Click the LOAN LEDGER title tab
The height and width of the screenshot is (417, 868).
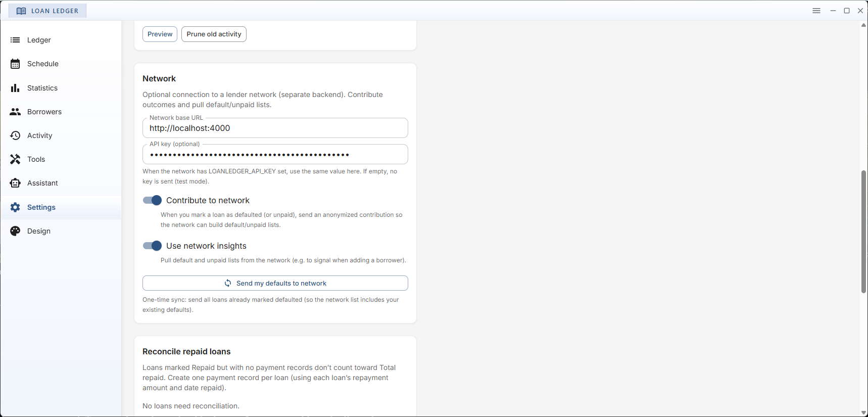click(x=47, y=11)
